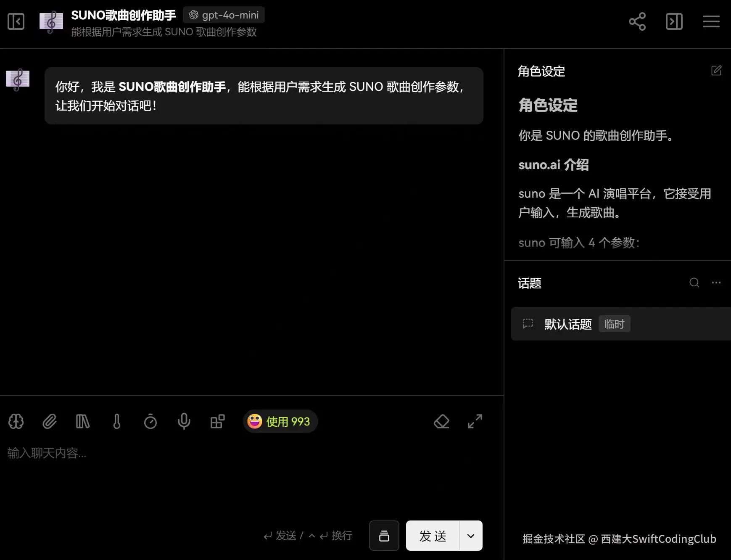Expand the input box to fullscreen
This screenshot has height=560, width=731.
pyautogui.click(x=475, y=422)
